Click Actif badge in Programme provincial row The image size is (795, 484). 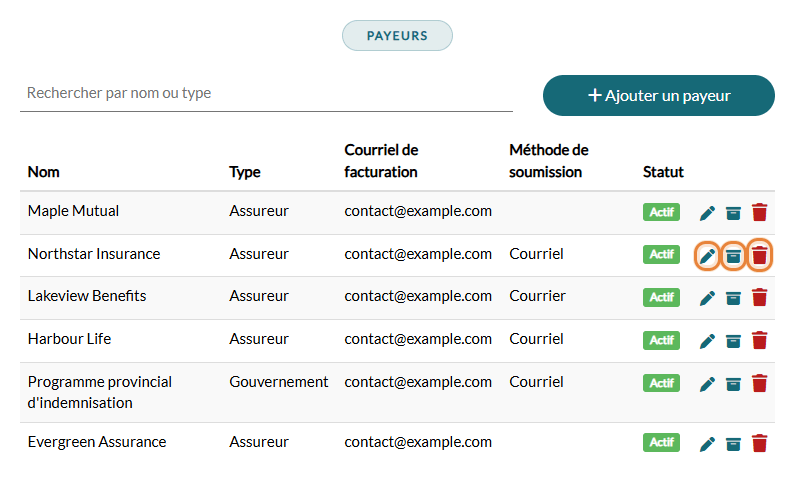(x=661, y=383)
